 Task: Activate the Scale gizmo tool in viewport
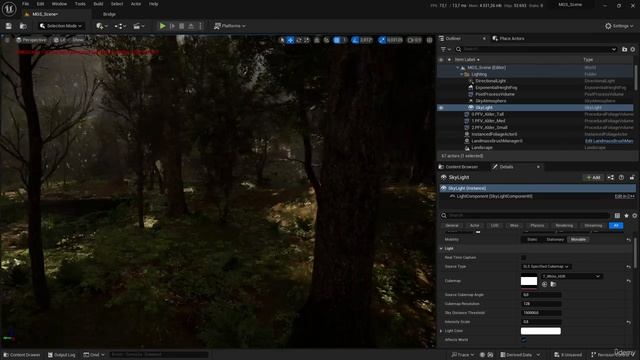306,40
